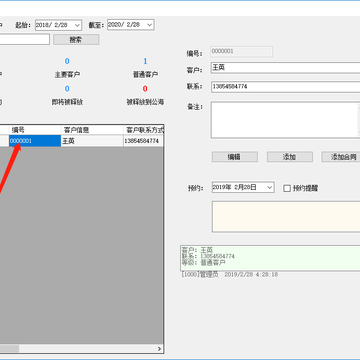Click the 备注 notes text area
Screen dimensions: 360x360
click(x=285, y=120)
